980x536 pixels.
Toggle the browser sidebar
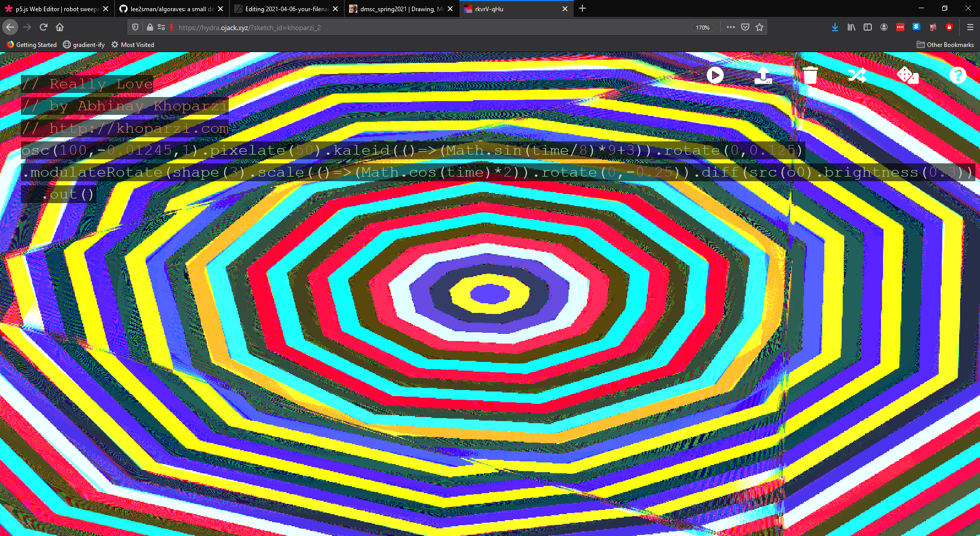868,27
